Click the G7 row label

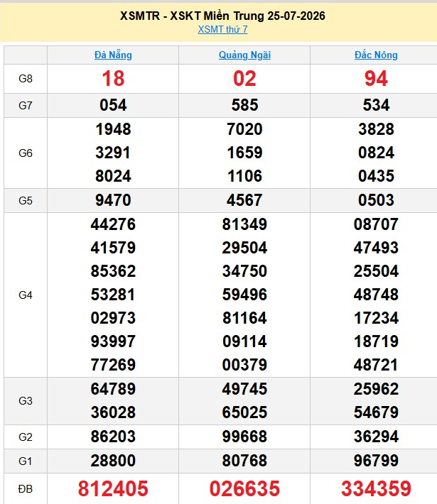click(26, 106)
